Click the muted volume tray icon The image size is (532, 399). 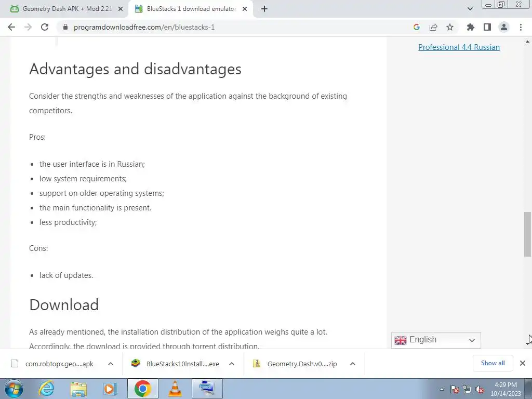tap(480, 389)
